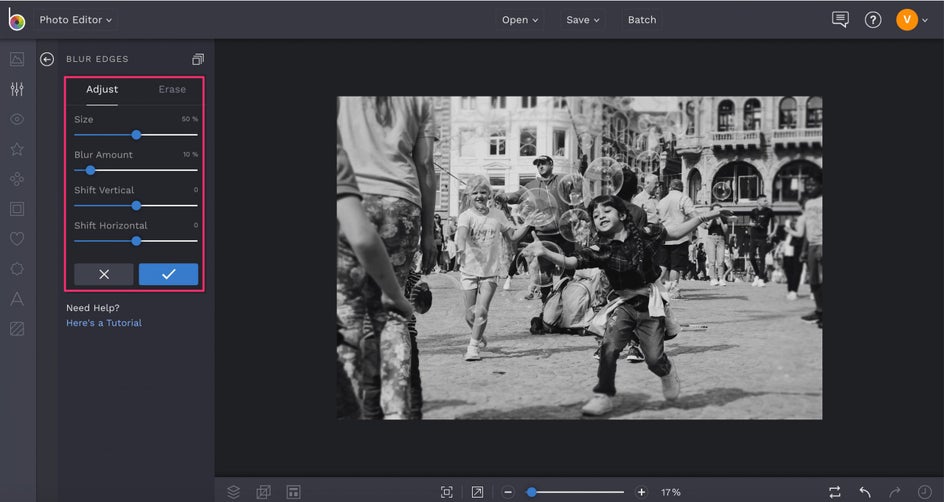Expand the Photo Editor dropdown
The height and width of the screenshot is (502, 944).
pos(76,20)
